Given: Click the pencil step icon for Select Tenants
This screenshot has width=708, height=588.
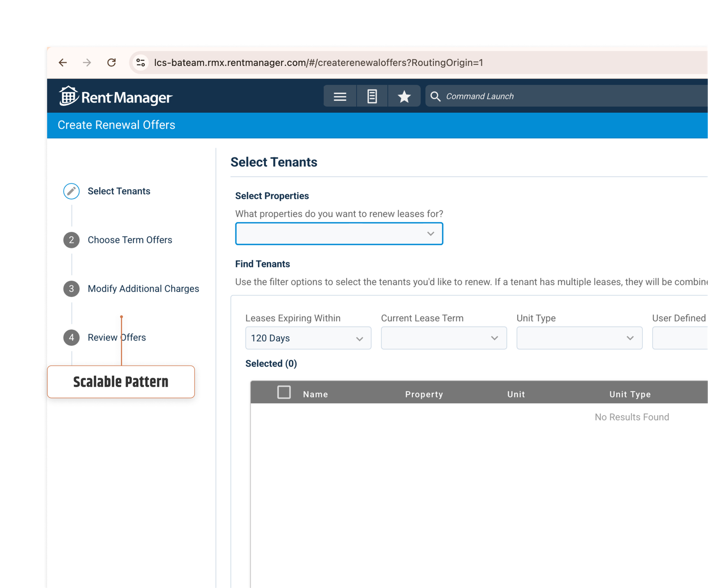Looking at the screenshot, I should tap(72, 191).
